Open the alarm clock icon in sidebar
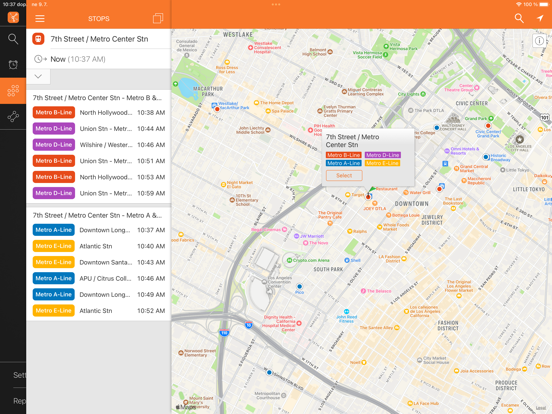 click(13, 64)
